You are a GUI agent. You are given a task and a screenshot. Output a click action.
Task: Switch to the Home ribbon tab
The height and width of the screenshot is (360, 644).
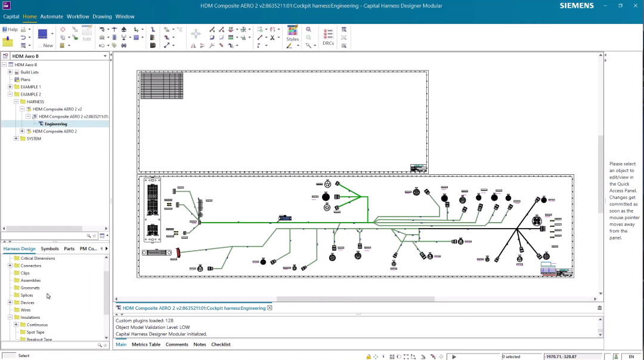(30, 17)
